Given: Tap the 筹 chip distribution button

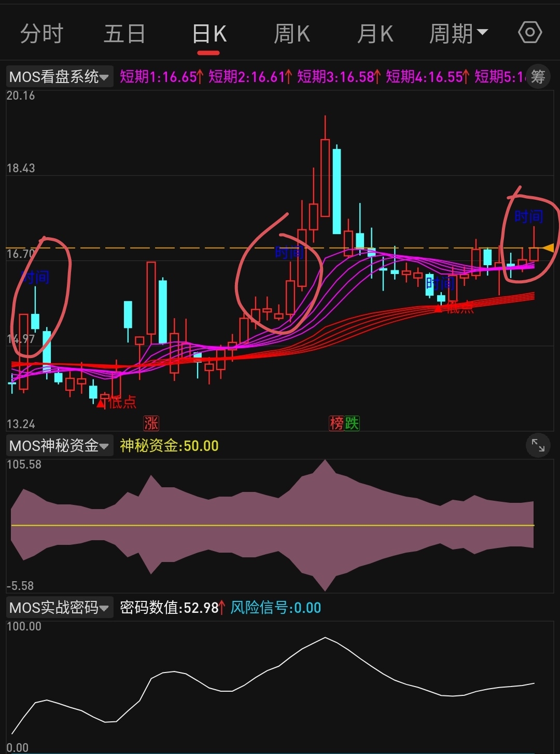Looking at the screenshot, I should pos(538,77).
